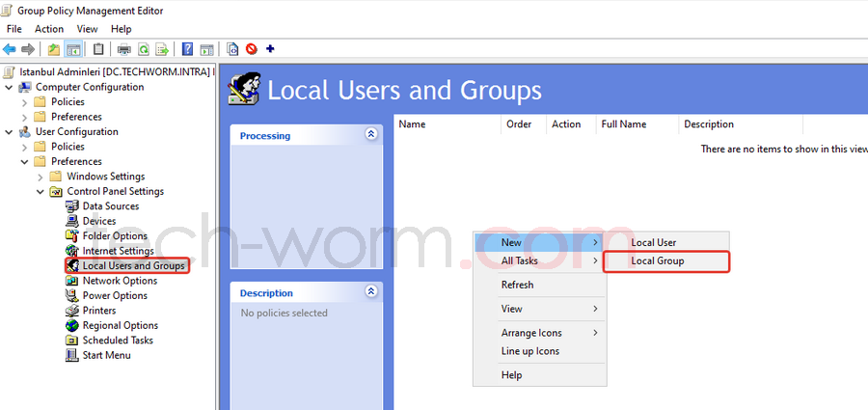The image size is (868, 410).
Task: Click the blue Back arrow in toolbar
Action: click(10, 49)
